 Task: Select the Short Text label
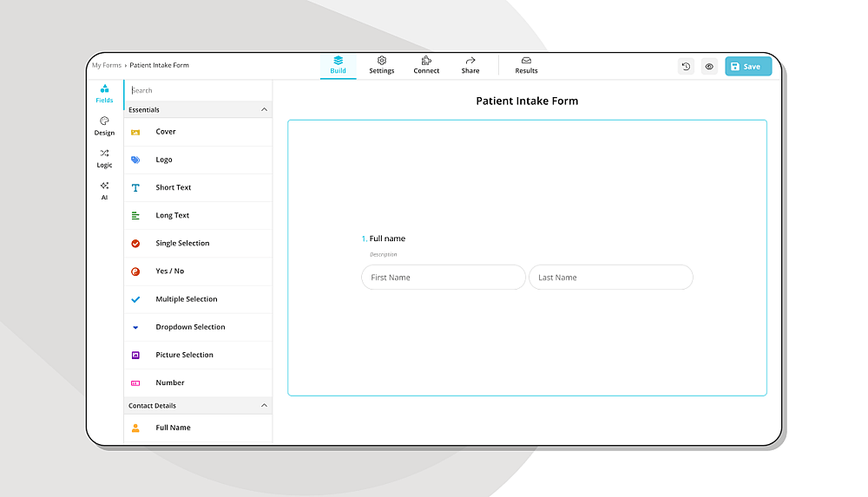[x=174, y=187]
